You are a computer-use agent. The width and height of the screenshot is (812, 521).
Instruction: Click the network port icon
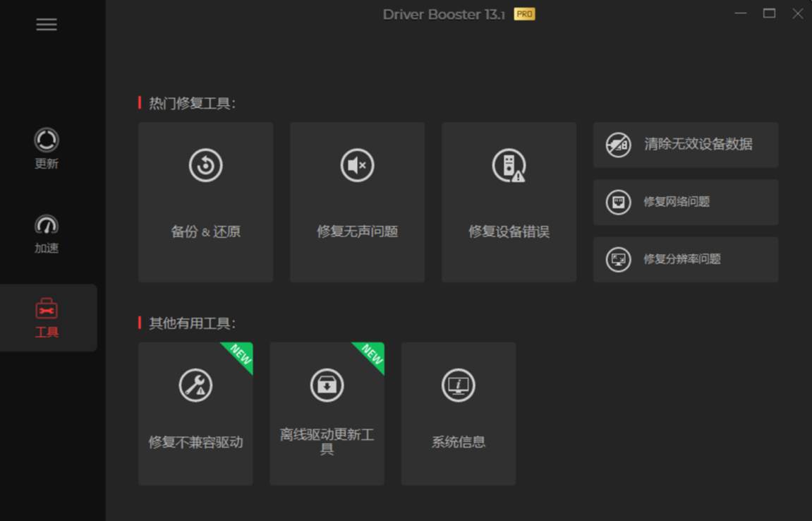(x=618, y=202)
